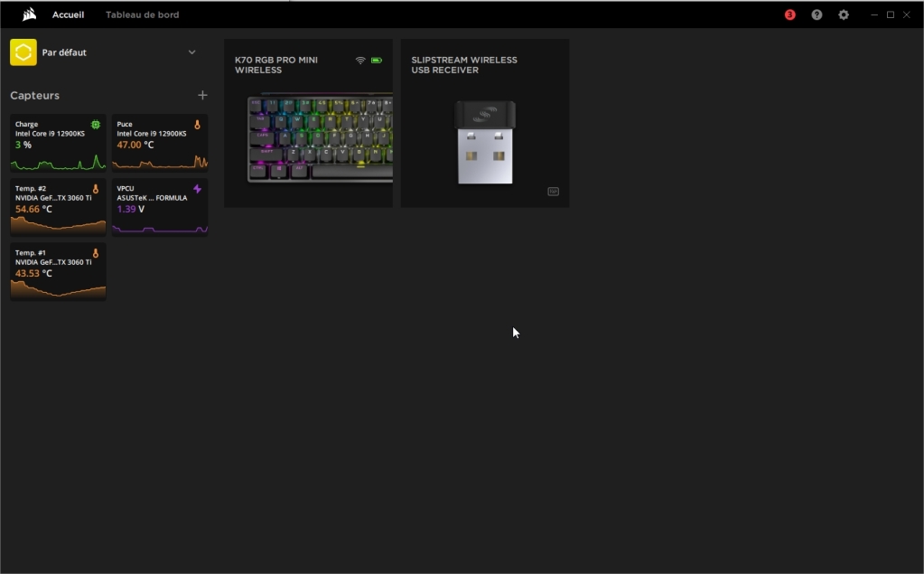
Task: Open the help question mark icon
Action: [x=817, y=14]
